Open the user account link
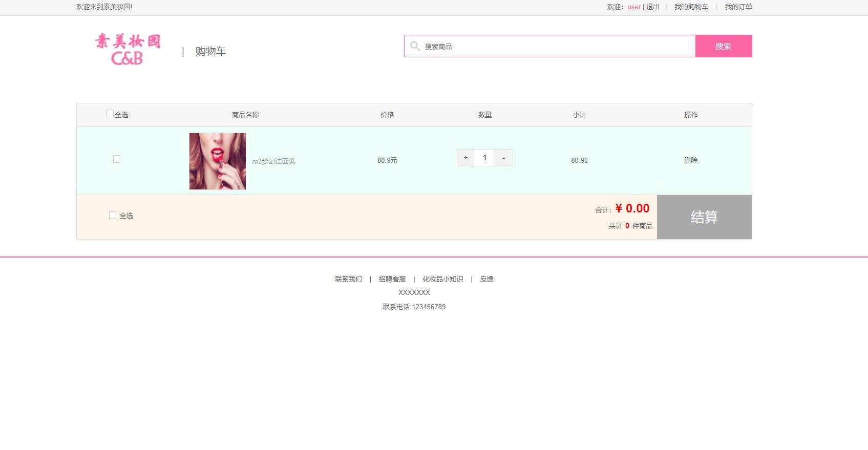The height and width of the screenshot is (450, 868). pyautogui.click(x=634, y=7)
